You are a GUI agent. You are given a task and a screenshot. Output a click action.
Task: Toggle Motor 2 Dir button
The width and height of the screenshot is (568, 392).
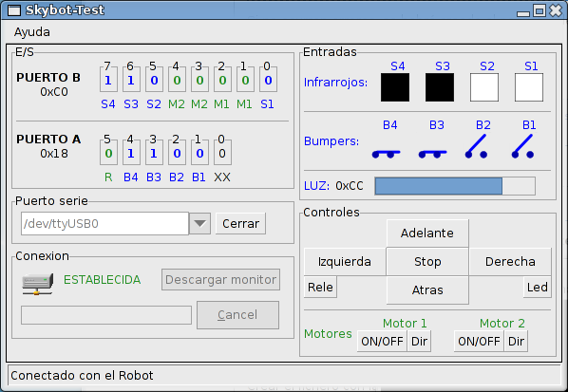pos(516,341)
